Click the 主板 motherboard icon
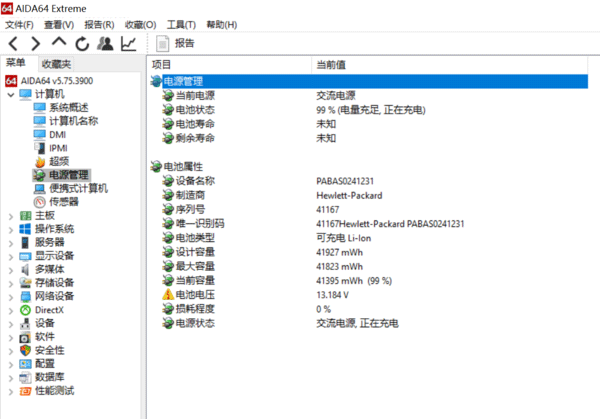 tap(25, 216)
